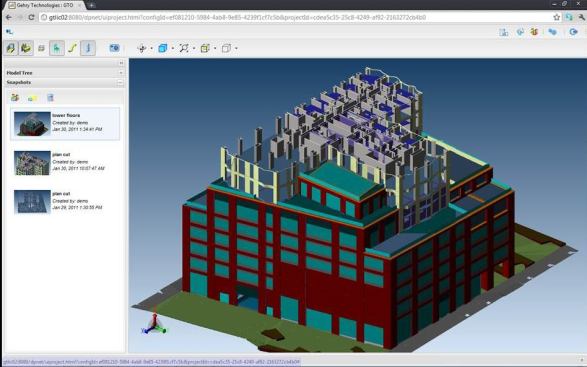The width and height of the screenshot is (587, 367).
Task: Toggle the teal person-figure toolbar button
Action: coord(57,48)
